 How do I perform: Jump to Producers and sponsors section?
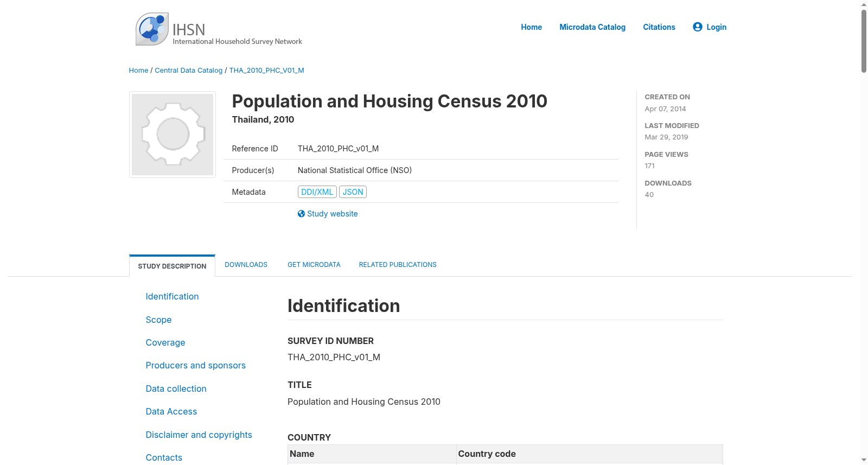point(195,366)
